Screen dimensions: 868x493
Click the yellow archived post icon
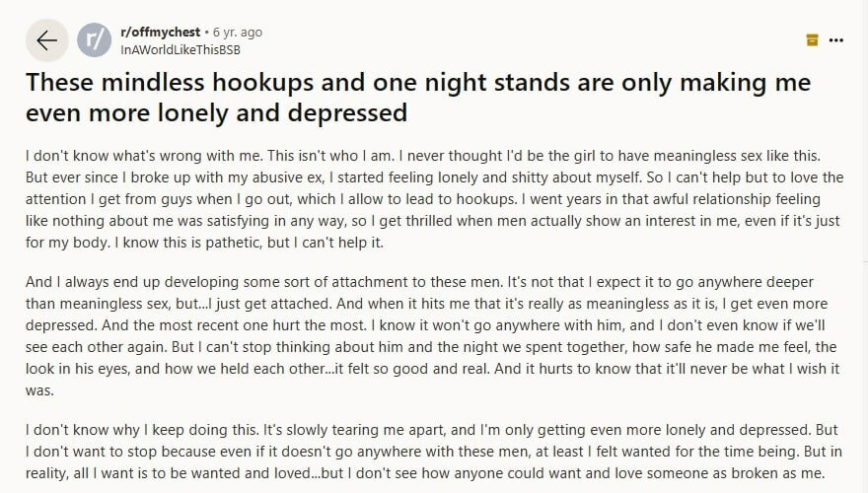(812, 39)
